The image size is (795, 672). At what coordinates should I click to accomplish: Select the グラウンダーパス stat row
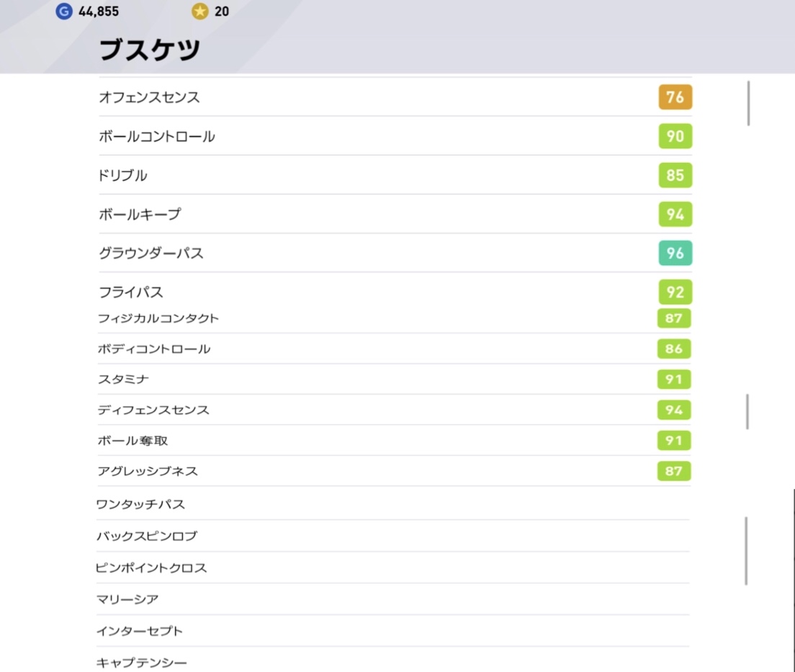[395, 253]
